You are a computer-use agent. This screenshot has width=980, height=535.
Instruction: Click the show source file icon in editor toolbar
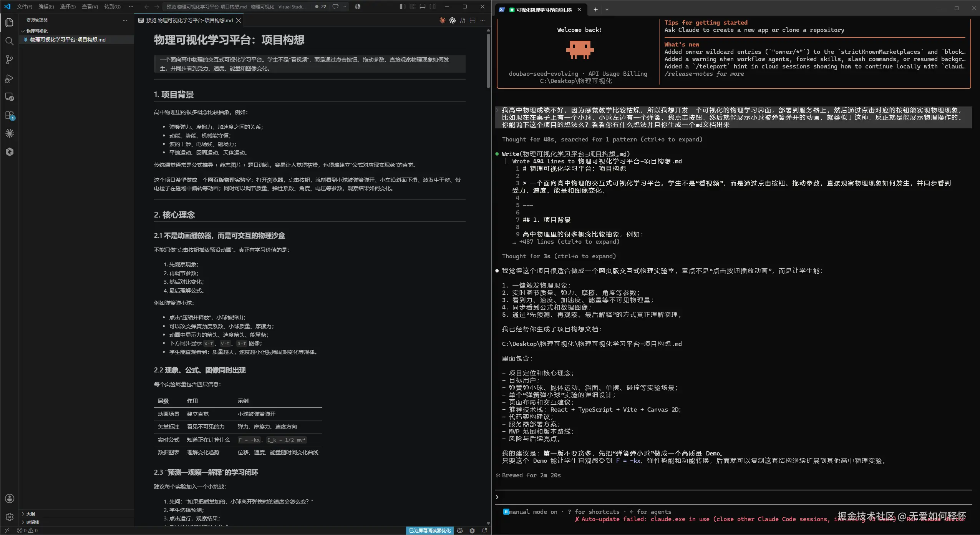coord(463,20)
